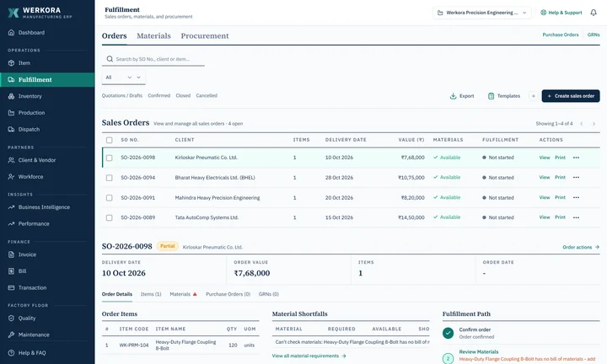Image resolution: width=607 pixels, height=364 pixels.
Task: Click the Business Intelligence trend icon
Action: click(11, 207)
